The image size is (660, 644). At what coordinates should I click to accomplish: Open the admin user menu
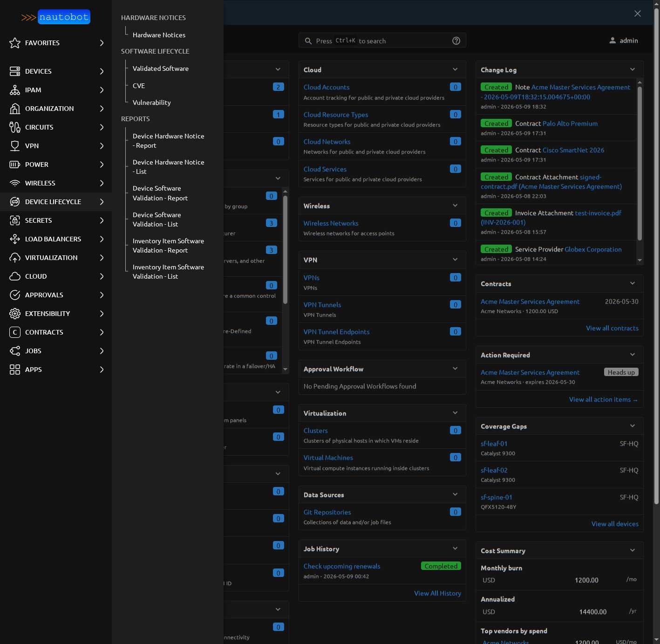tap(624, 41)
